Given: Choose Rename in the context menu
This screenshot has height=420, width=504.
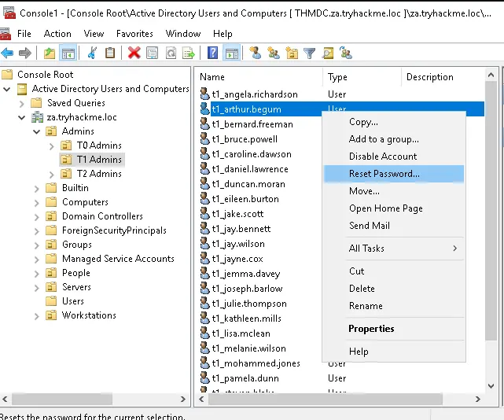Looking at the screenshot, I should [394, 305].
